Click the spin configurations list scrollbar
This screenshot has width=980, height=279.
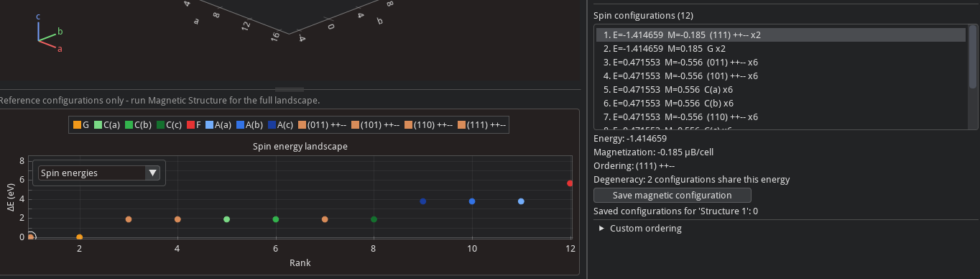[x=973, y=58]
